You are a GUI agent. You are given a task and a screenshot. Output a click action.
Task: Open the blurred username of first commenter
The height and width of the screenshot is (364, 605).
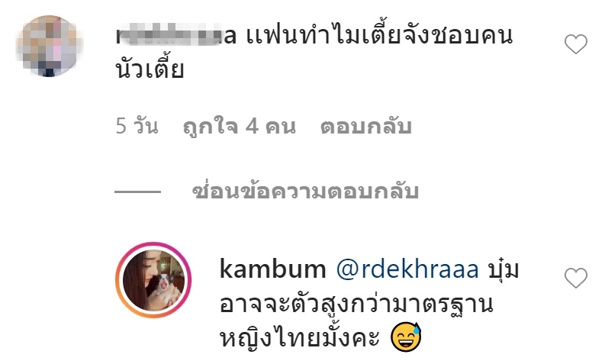(x=176, y=36)
